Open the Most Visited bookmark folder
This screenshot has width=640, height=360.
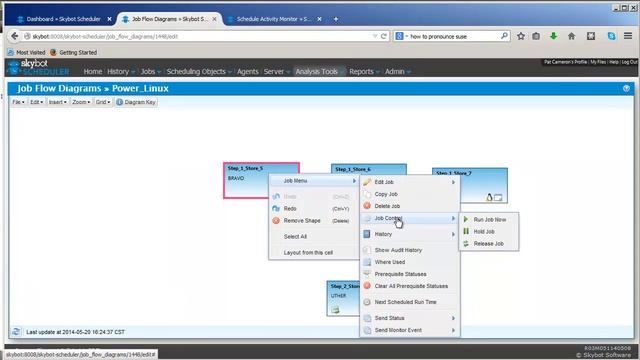pyautogui.click(x=27, y=52)
